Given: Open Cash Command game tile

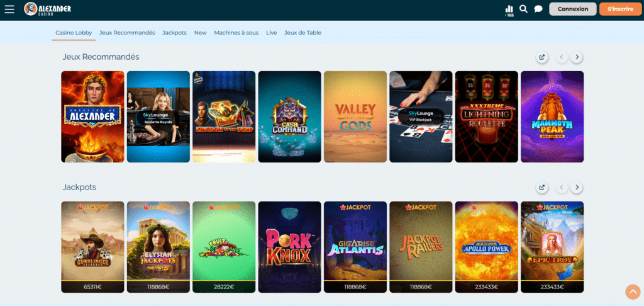Looking at the screenshot, I should 289,117.
